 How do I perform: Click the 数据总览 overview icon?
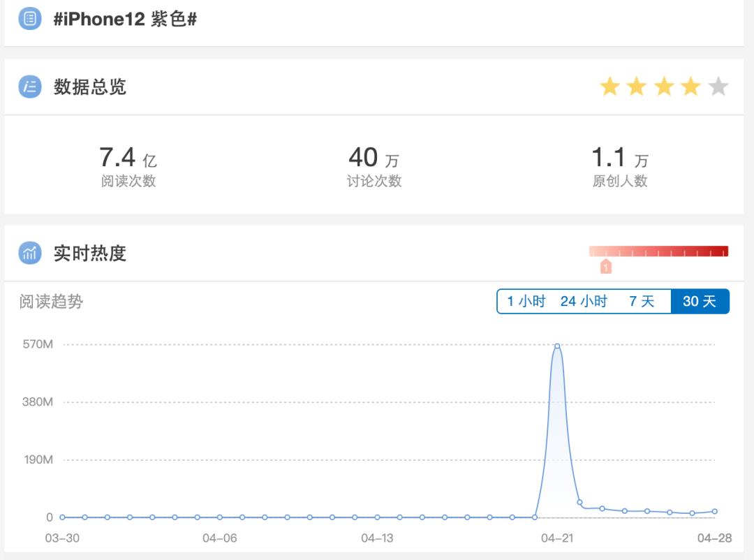coord(30,87)
